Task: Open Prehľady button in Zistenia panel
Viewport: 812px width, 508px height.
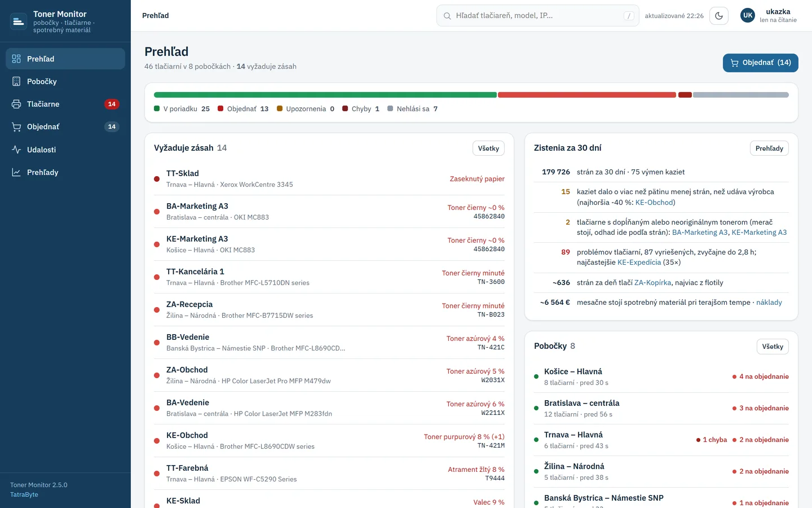Action: pos(769,148)
